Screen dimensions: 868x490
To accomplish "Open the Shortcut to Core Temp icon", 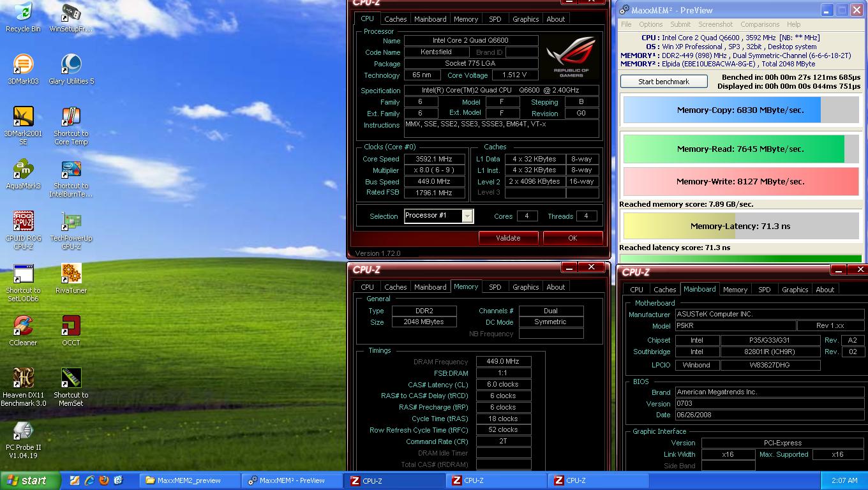I will tap(71, 126).
